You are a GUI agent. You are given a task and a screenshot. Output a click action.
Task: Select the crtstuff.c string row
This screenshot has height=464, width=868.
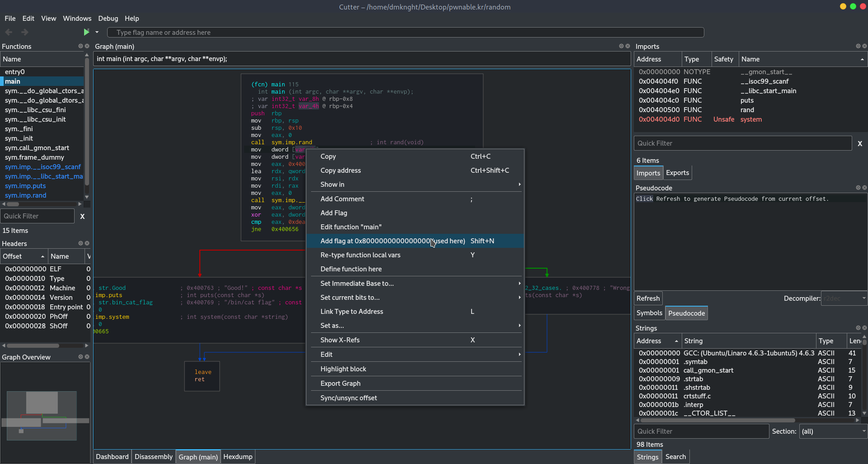747,396
